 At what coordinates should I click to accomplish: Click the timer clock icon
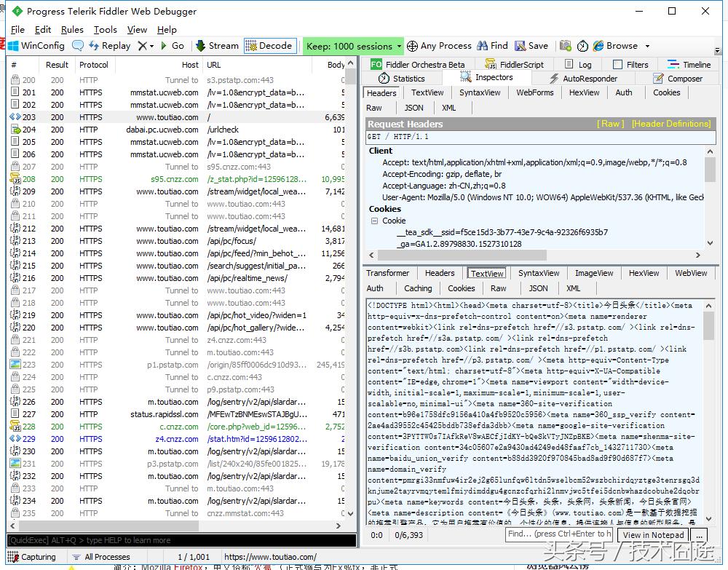tap(582, 46)
